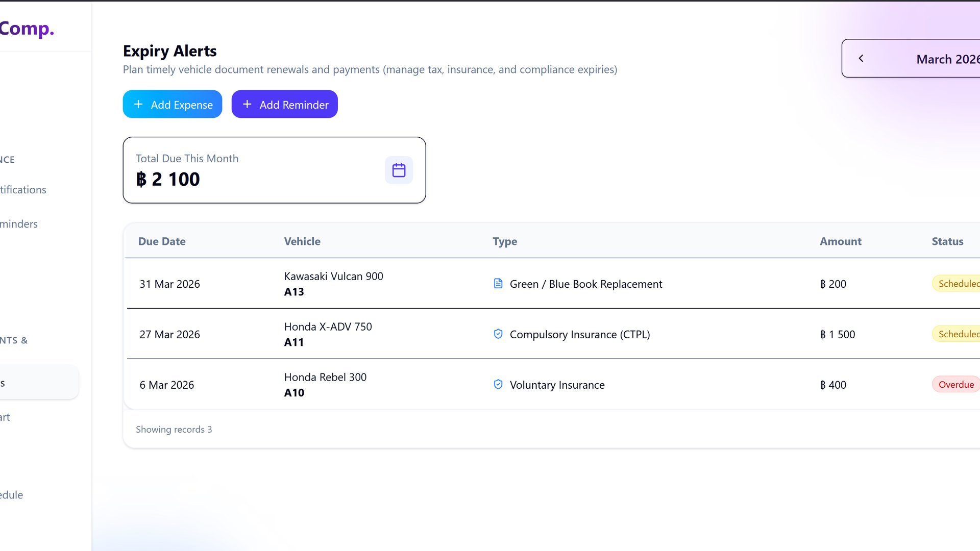This screenshot has height=551, width=980.
Task: Sort by the Due Date column header
Action: pos(162,241)
